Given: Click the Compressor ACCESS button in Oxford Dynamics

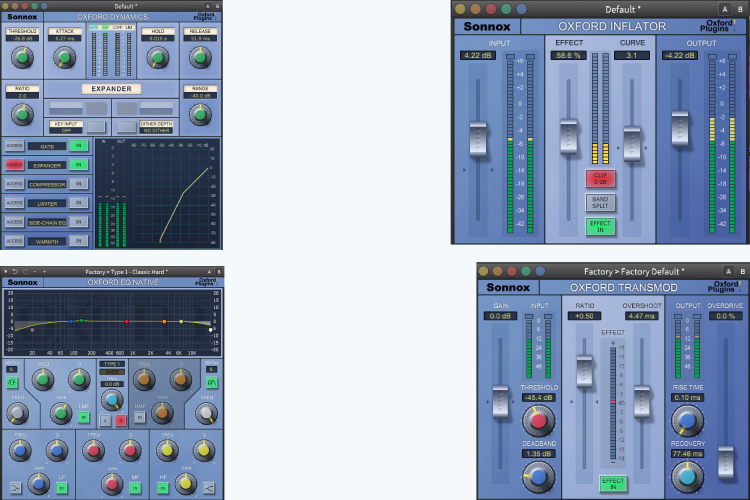Looking at the screenshot, I should tap(14, 184).
